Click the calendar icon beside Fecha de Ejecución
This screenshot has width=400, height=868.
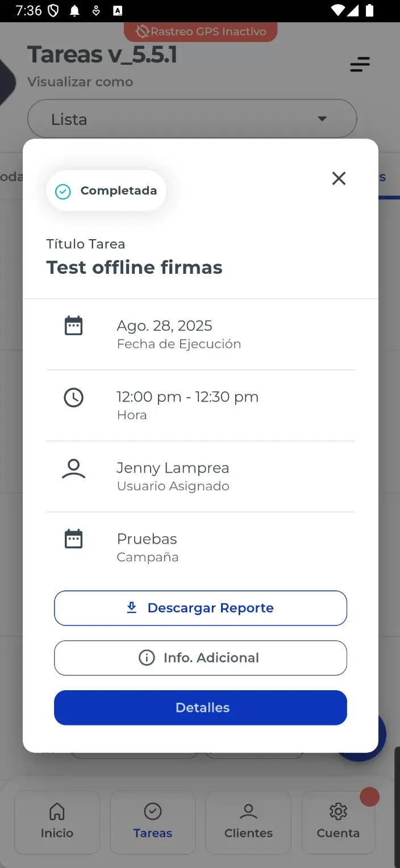pos(73,325)
